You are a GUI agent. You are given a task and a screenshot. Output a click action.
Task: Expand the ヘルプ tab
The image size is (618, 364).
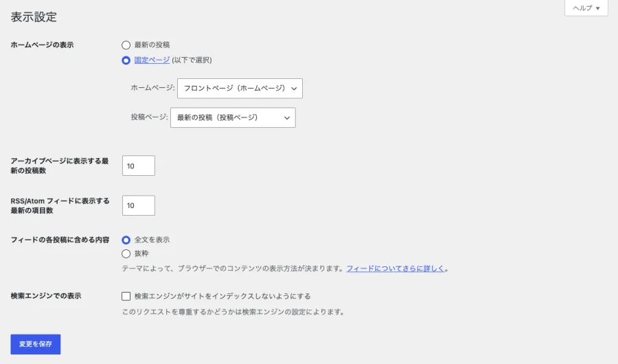[x=586, y=8]
